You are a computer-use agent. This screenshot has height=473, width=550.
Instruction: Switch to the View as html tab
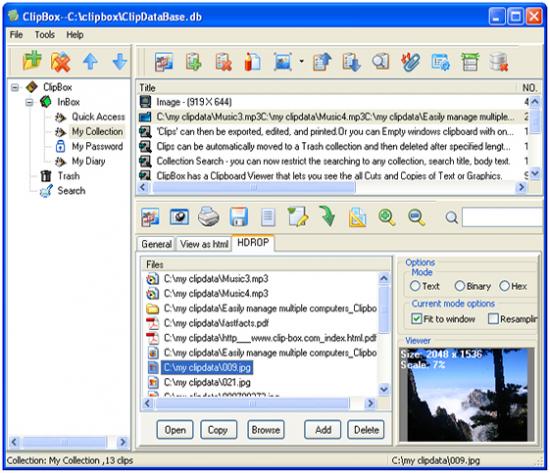tap(204, 244)
